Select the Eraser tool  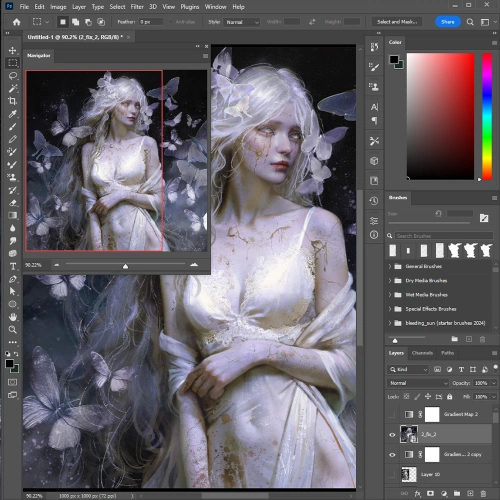point(13,203)
